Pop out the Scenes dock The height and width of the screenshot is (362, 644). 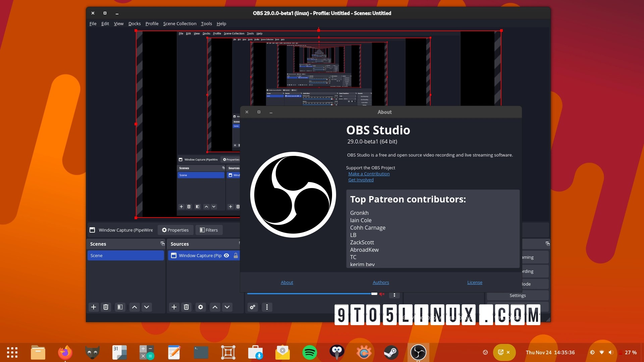point(162,244)
